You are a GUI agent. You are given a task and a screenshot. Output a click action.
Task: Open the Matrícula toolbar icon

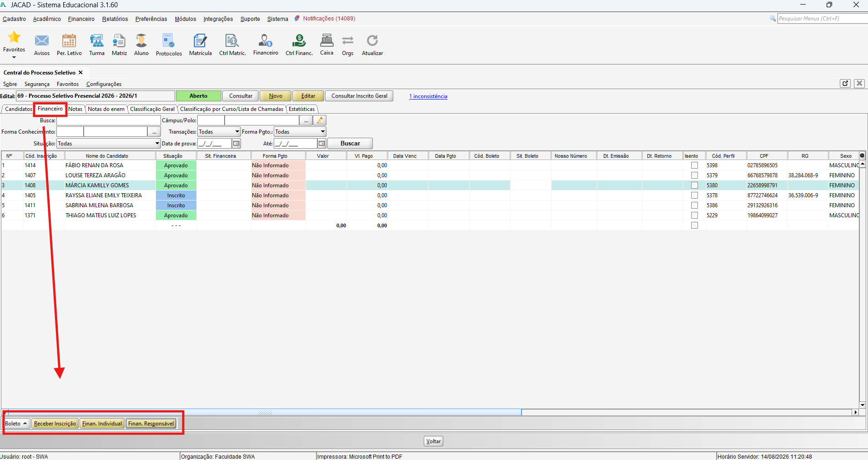200,40
